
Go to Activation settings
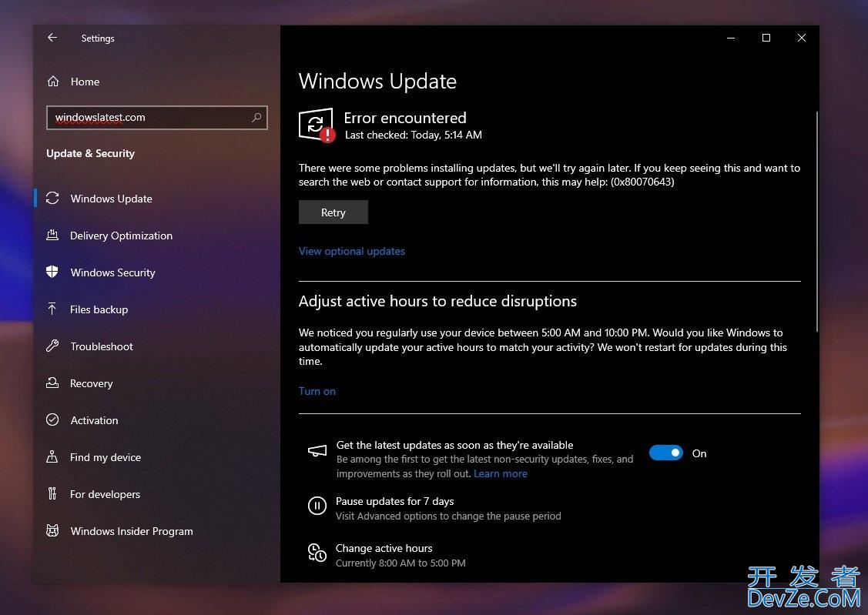[94, 420]
